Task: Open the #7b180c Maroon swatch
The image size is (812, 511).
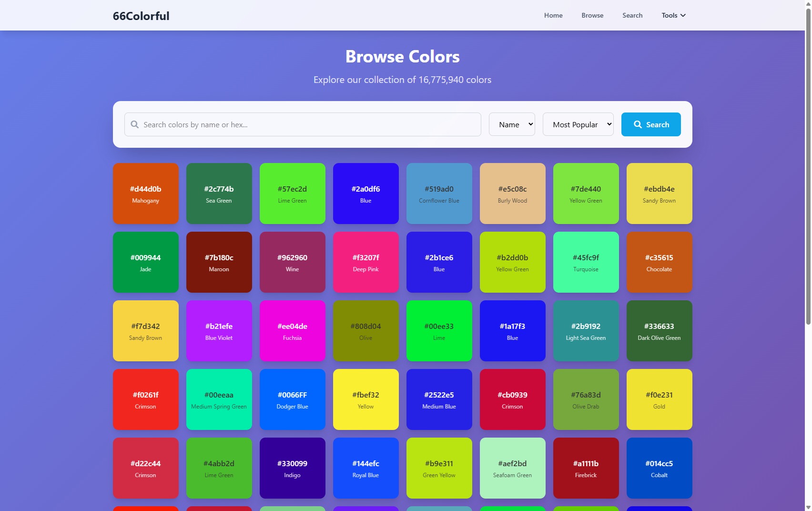Action: coord(219,262)
